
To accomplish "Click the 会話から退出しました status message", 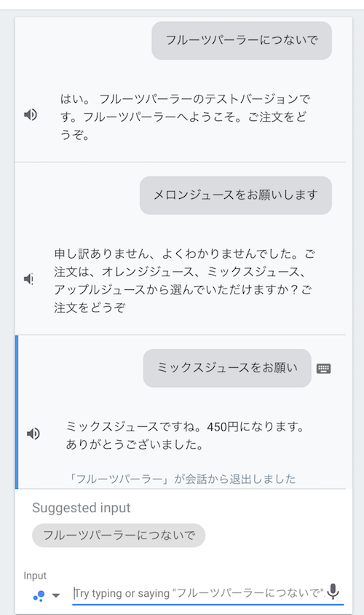I will click(x=182, y=479).
